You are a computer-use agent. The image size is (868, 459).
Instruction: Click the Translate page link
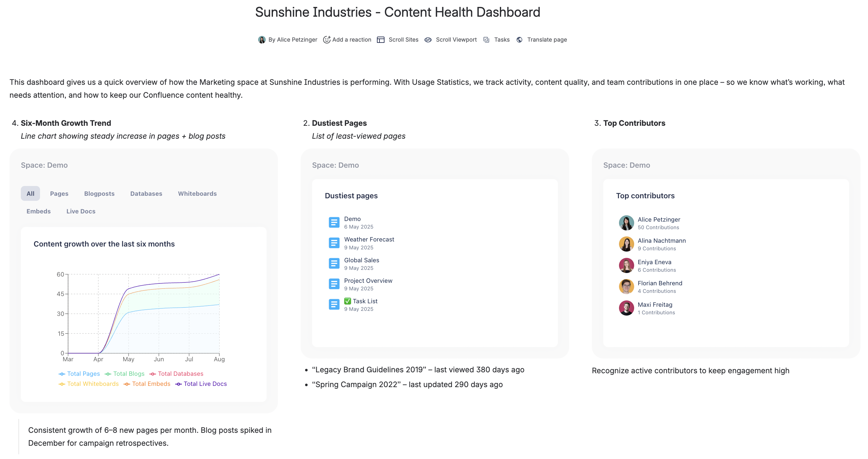tap(547, 40)
